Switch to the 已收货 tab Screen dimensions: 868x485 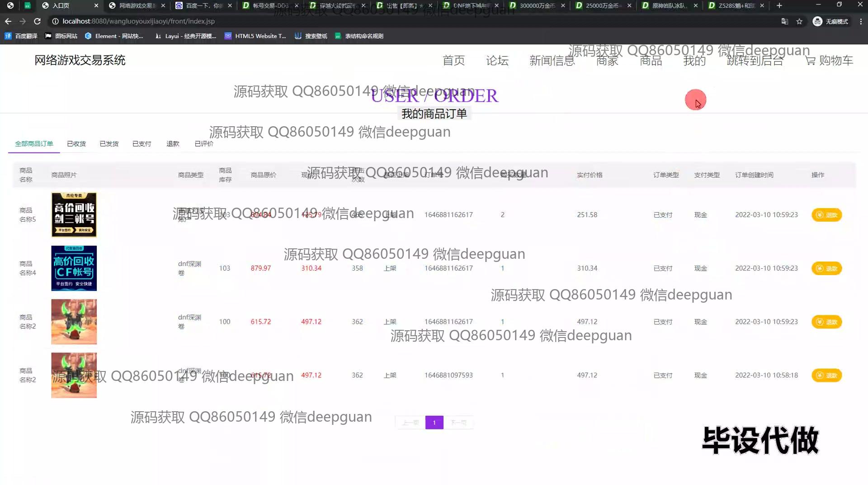click(76, 144)
